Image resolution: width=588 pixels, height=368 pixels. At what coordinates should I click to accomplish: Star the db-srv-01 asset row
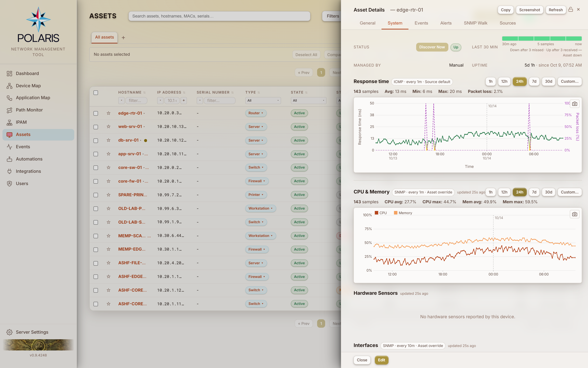click(109, 140)
